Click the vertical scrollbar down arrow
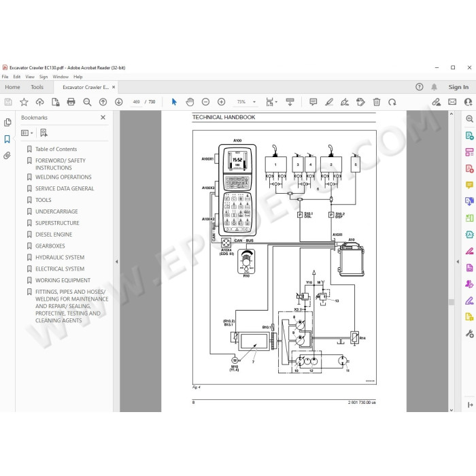The width and height of the screenshot is (476, 476). point(452,409)
